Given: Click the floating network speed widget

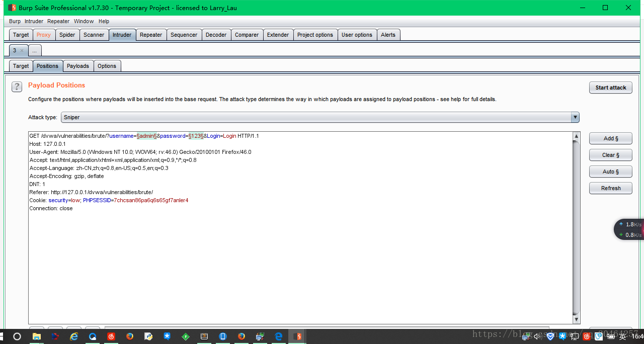Looking at the screenshot, I should pos(629,229).
